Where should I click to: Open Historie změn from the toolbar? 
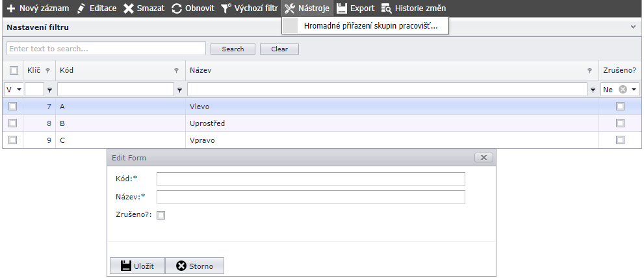click(413, 8)
